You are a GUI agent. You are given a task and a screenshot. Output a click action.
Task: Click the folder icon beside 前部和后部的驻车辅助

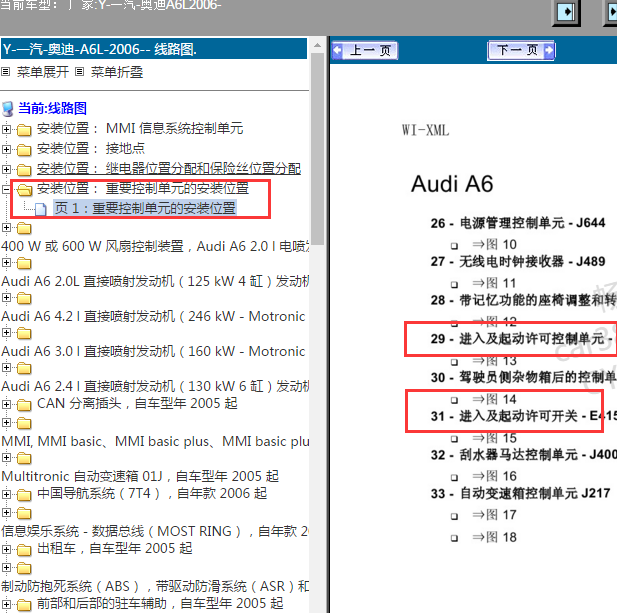[24, 604]
